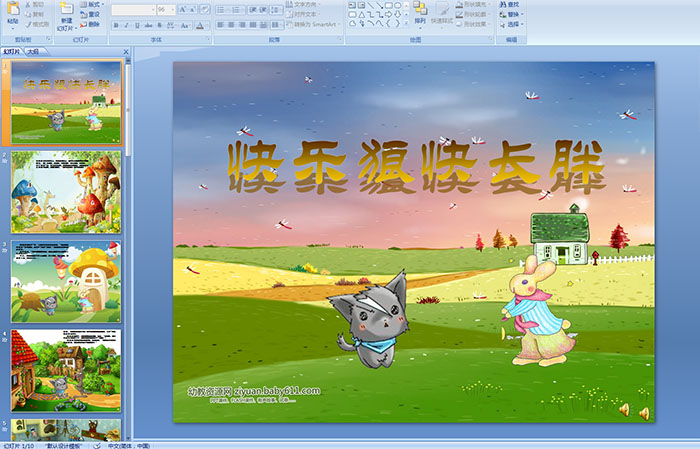Open the Arrange (排列) menu
Image resolution: width=700 pixels, height=449 pixels.
(420, 15)
